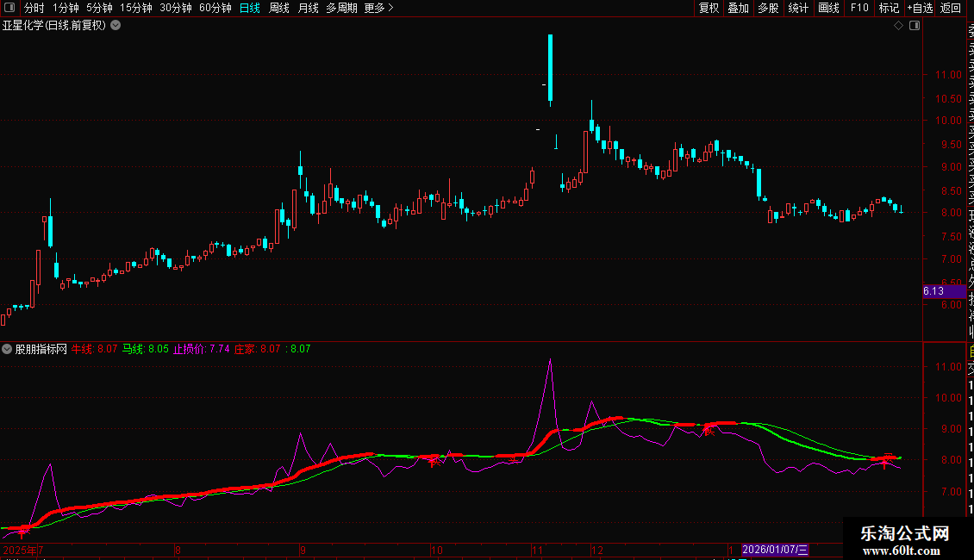This screenshot has height=560, width=974.
Task: Toggle the right side panel icon
Action: point(915,26)
